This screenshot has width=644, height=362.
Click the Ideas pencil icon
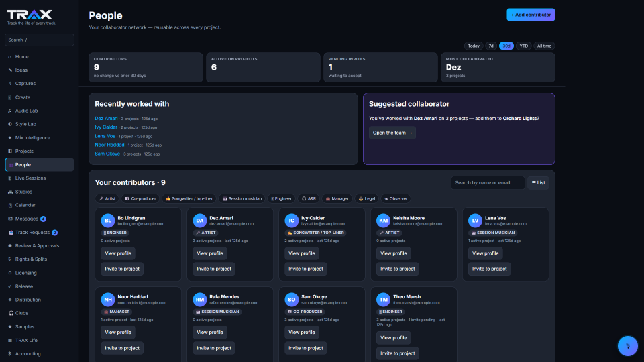[10, 70]
